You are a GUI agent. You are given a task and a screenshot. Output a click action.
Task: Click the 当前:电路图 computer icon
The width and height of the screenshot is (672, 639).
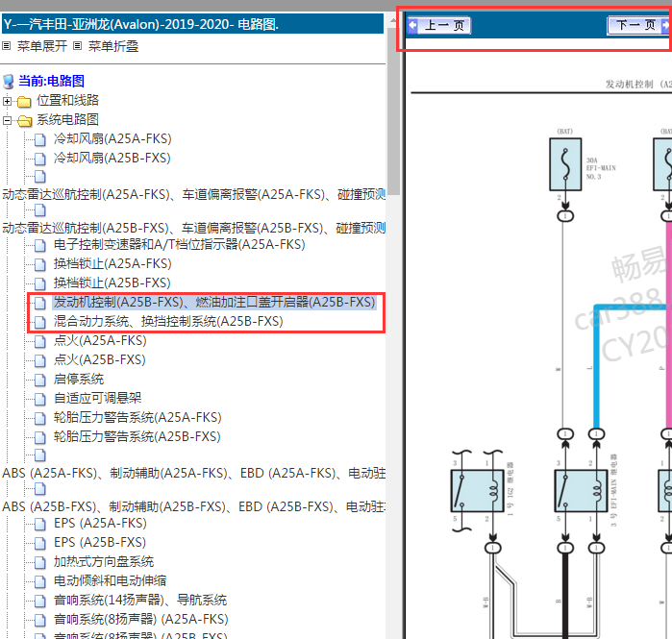click(x=9, y=82)
